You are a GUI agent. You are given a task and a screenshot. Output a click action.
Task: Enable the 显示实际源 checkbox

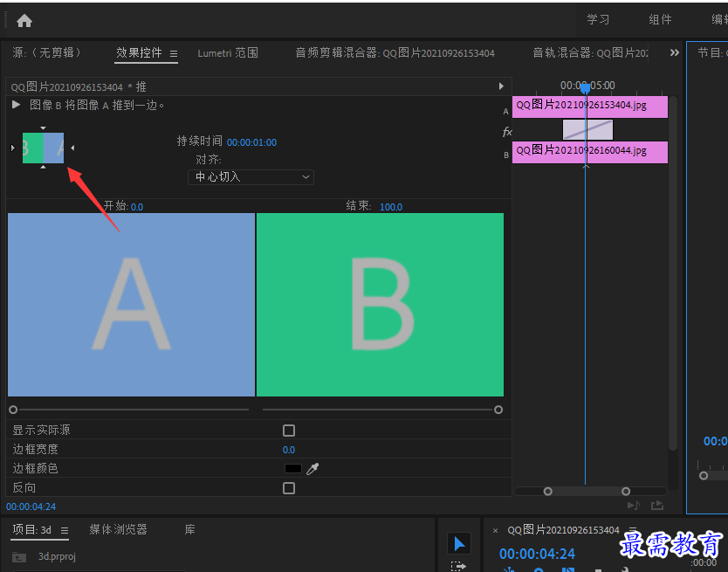click(289, 431)
